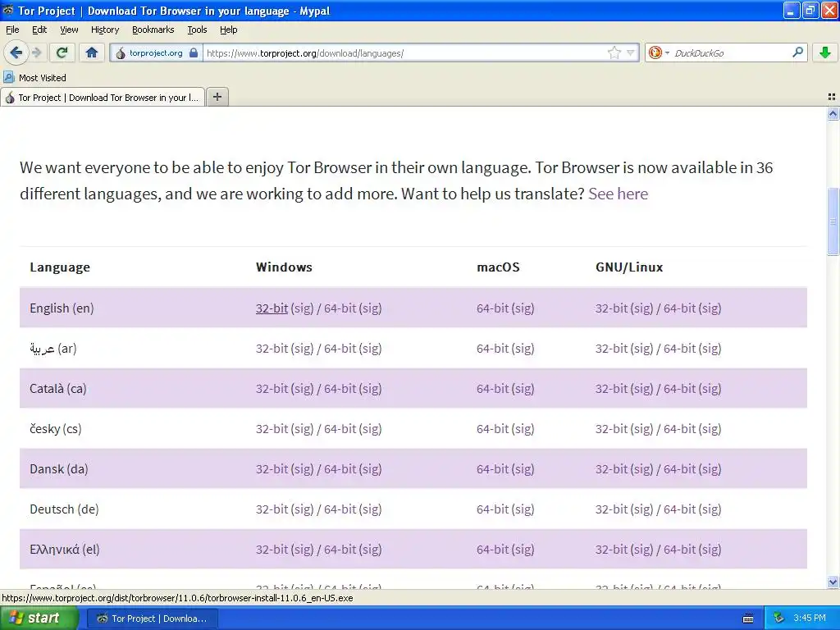The height and width of the screenshot is (630, 840).
Task: Go back with the Back arrow button
Action: click(x=16, y=52)
